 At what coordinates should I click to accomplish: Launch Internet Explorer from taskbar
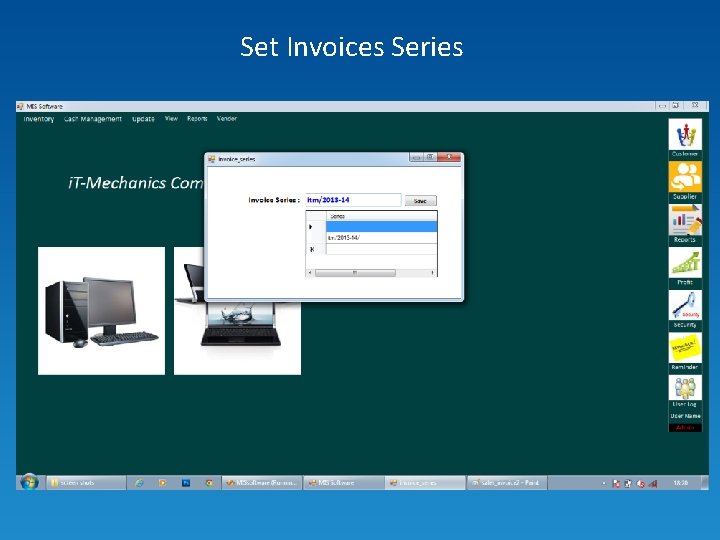pos(139,483)
